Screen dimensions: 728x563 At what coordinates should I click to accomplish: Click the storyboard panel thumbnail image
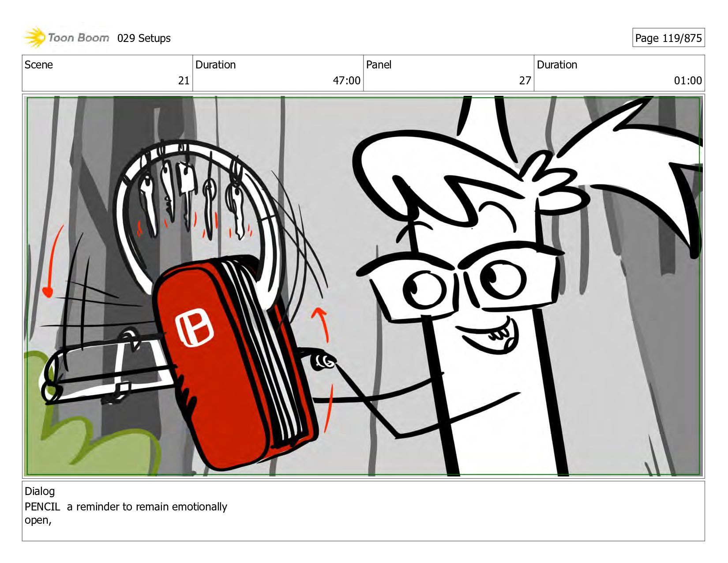pos(364,286)
